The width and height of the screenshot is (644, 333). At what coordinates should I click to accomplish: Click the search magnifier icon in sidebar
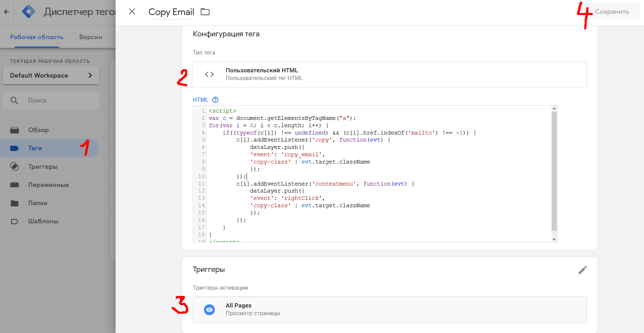(x=14, y=101)
